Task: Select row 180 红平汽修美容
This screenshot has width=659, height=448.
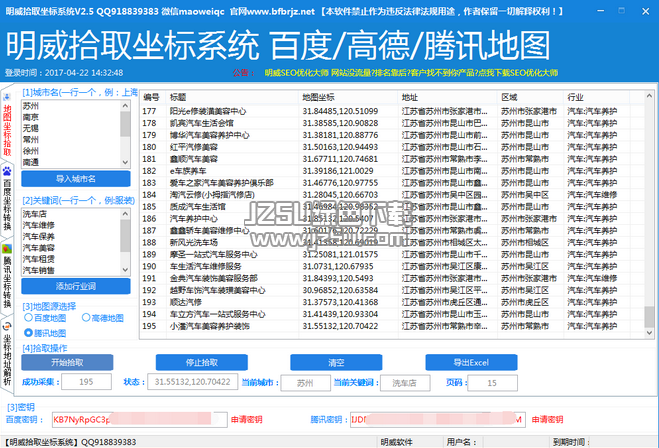Action: tap(391, 147)
